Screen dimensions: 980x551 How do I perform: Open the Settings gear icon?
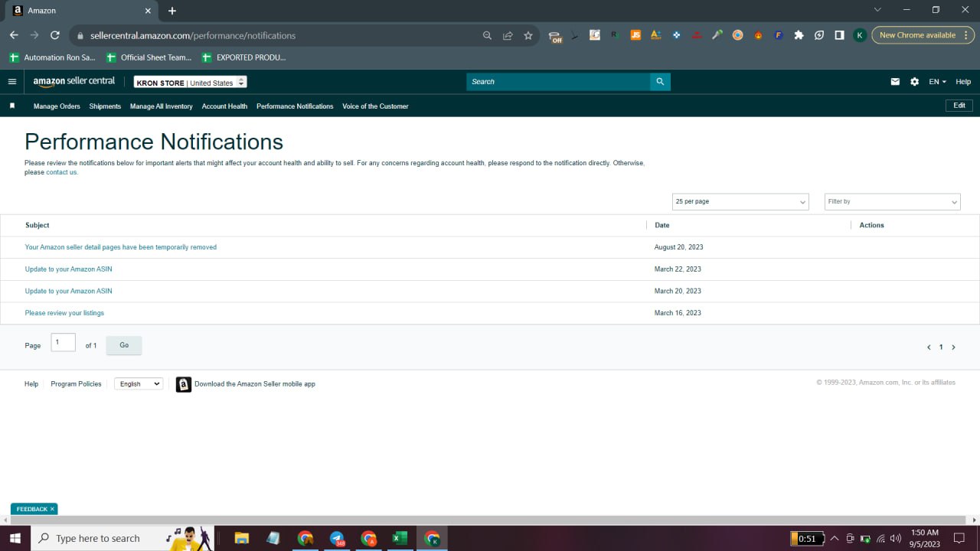point(914,82)
